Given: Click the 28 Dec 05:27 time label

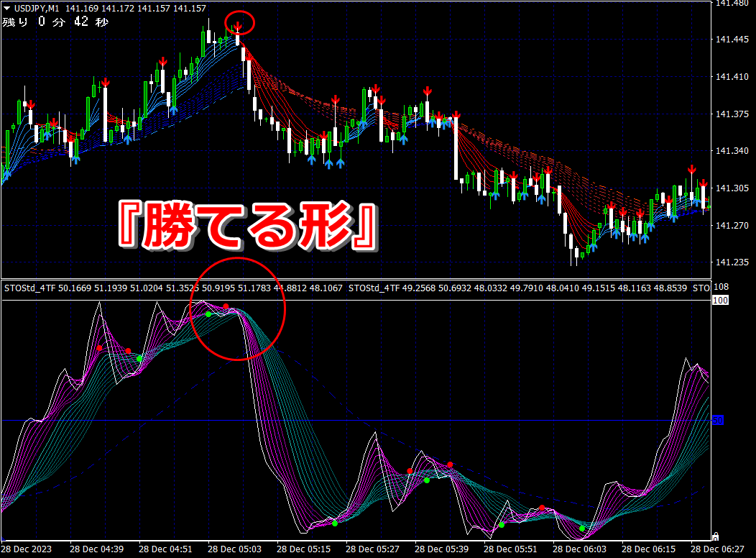Looking at the screenshot, I should [372, 549].
